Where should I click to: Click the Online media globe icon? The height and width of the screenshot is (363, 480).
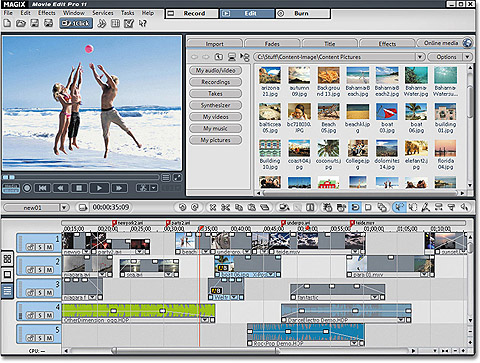coord(467,43)
